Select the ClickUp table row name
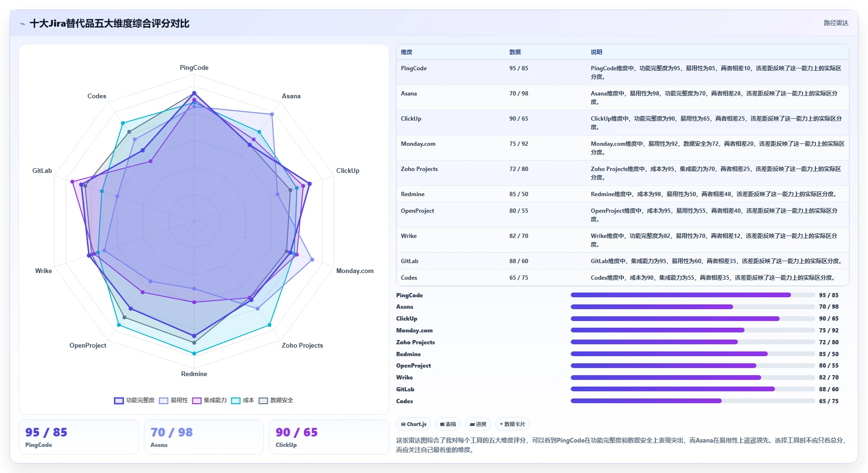The height and width of the screenshot is (473, 868). click(x=411, y=119)
